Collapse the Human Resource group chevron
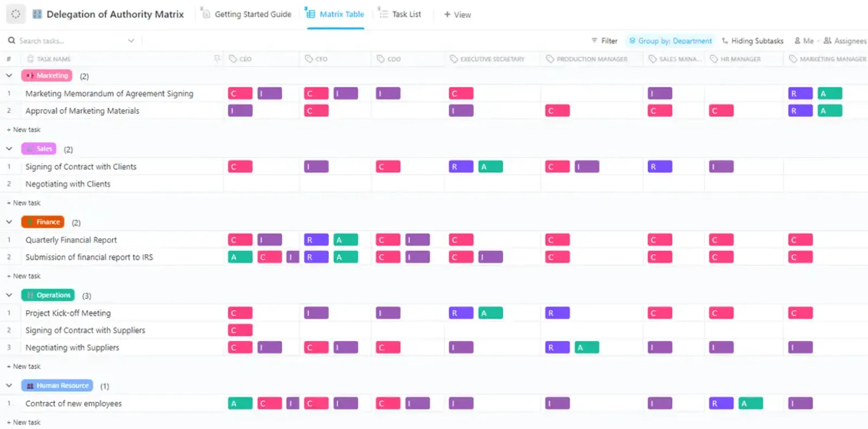 (x=9, y=386)
